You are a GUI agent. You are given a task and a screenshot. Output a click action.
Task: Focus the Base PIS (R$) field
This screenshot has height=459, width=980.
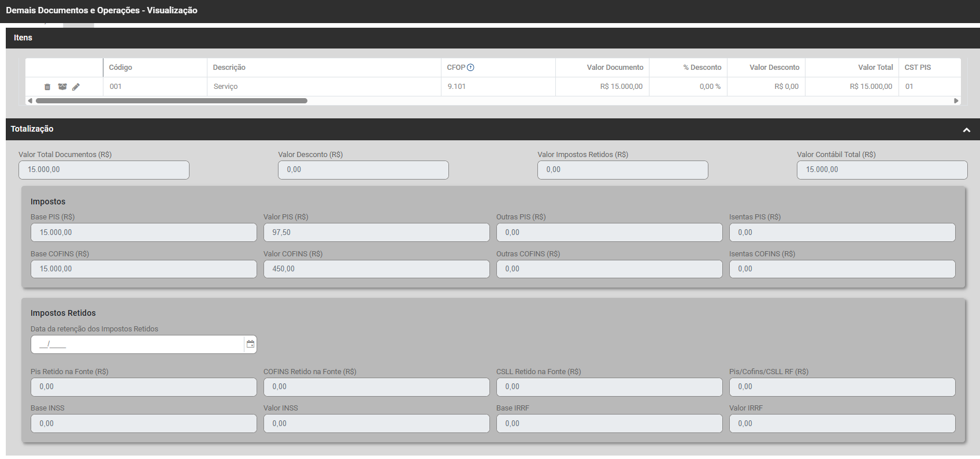[x=144, y=233]
